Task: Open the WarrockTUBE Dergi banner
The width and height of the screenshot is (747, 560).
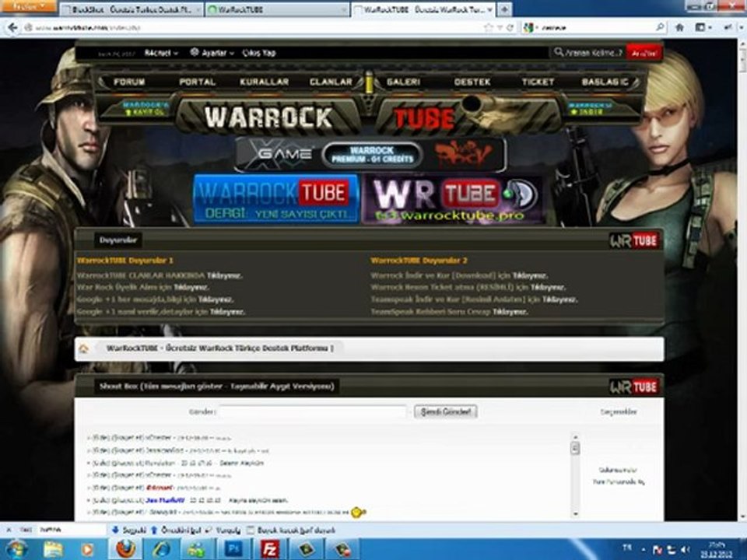Action: pyautogui.click(x=276, y=199)
